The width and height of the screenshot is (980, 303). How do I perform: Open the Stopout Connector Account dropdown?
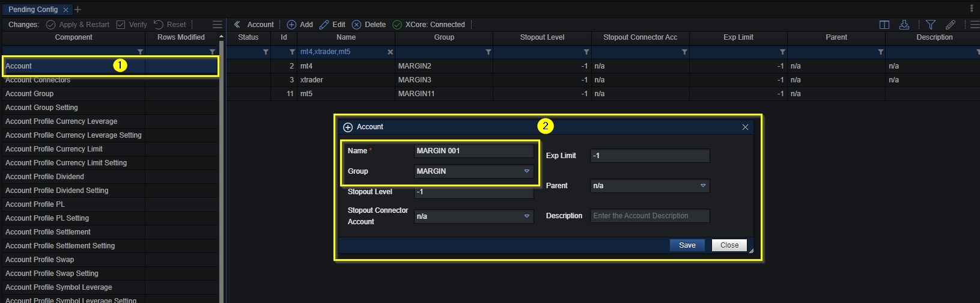(473, 216)
